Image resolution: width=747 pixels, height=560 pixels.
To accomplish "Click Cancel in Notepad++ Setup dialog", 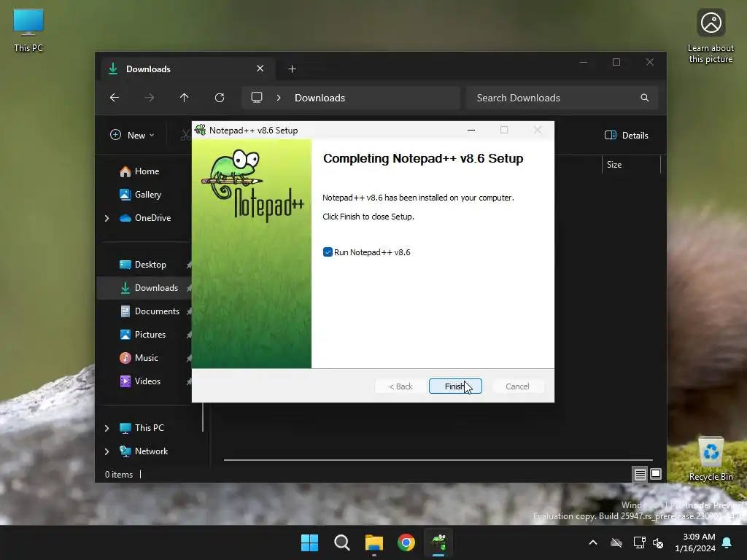I will click(517, 386).
